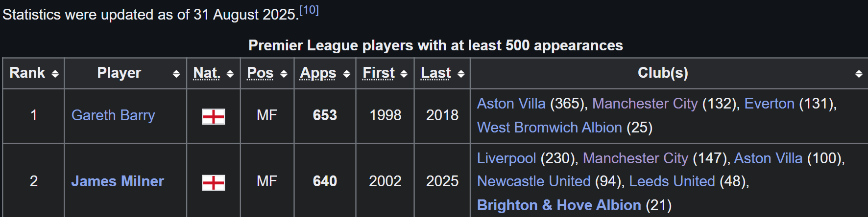Screen dimensions: 868x217
Task: Open Gareth Barry player page
Action: tap(113, 115)
